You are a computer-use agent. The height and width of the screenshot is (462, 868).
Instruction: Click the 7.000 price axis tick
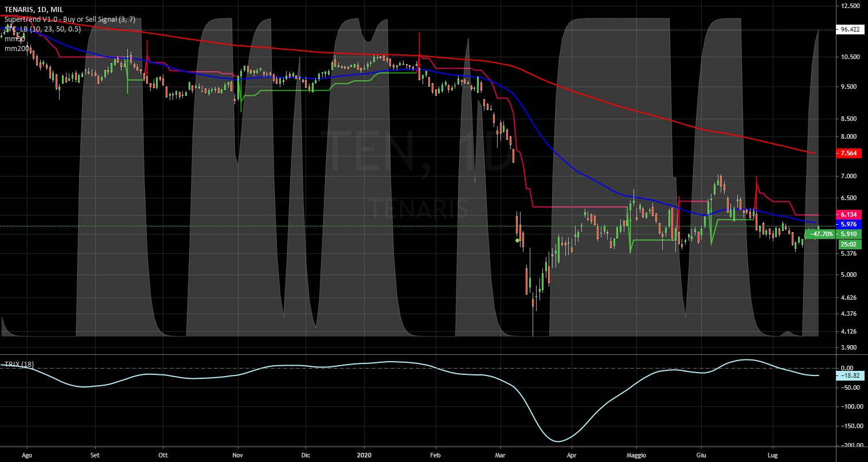coord(849,176)
